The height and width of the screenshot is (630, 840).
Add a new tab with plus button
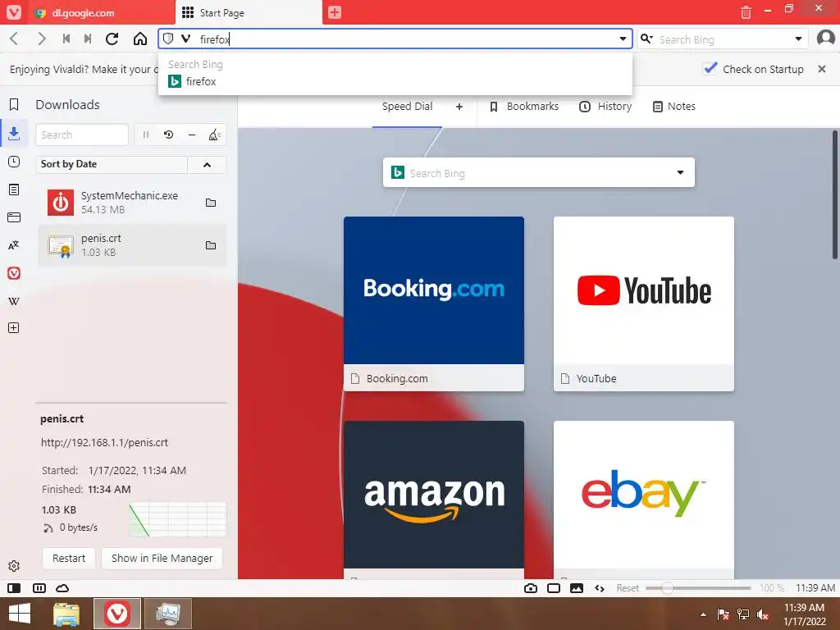click(335, 12)
